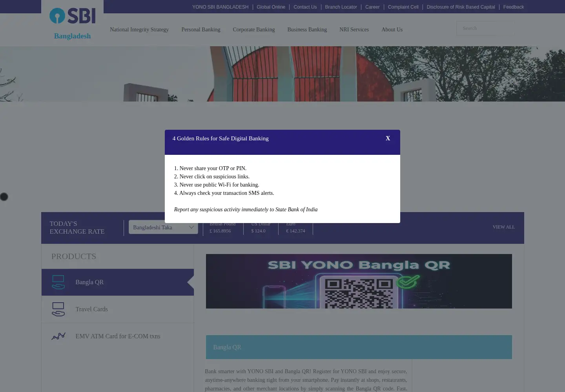565x392 pixels.
Task: Click VIEW ALL exchange rates
Action: point(503,227)
